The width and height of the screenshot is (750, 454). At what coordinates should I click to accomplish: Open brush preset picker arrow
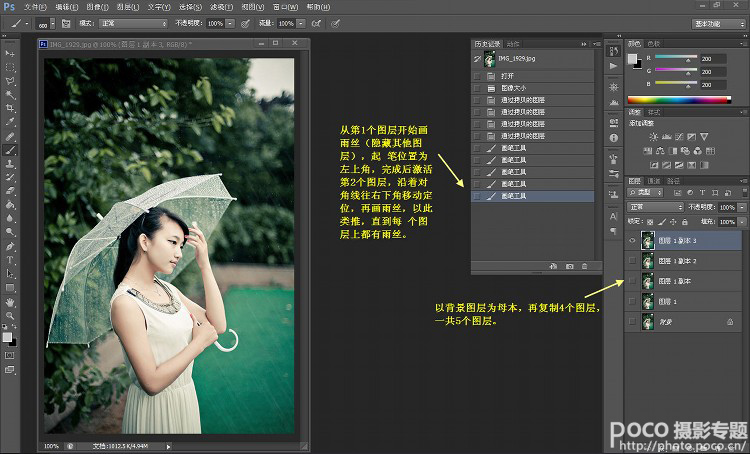coord(52,23)
